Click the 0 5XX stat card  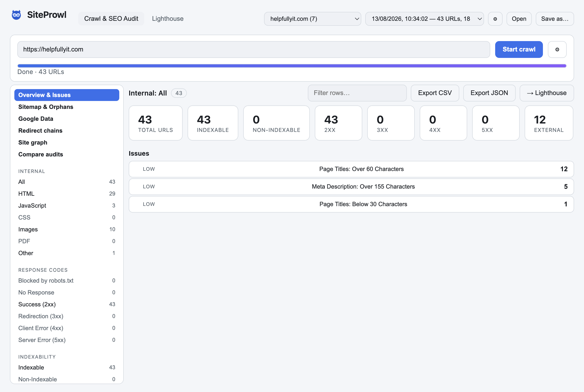[x=496, y=123]
